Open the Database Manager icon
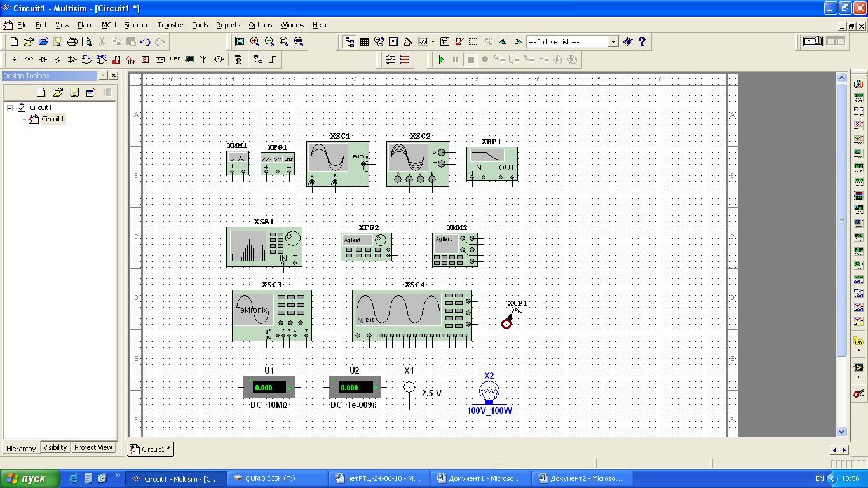The height and width of the screenshot is (488, 868). (x=379, y=42)
